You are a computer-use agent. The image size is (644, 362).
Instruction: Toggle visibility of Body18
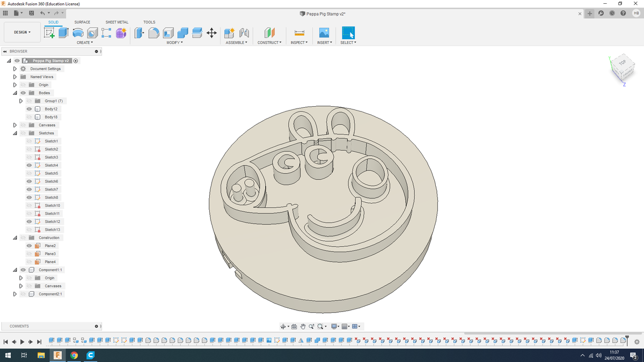tap(30, 117)
